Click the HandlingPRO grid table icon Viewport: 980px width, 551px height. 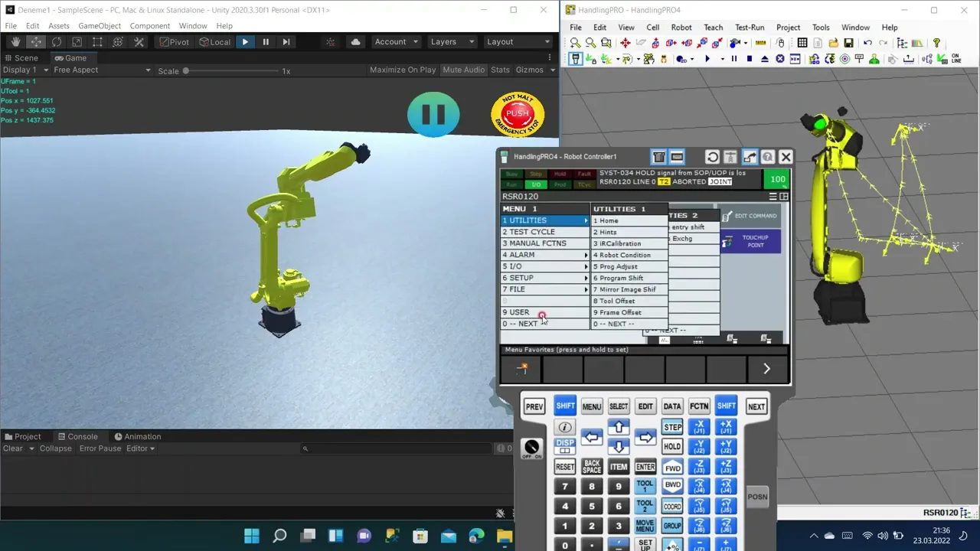[802, 43]
